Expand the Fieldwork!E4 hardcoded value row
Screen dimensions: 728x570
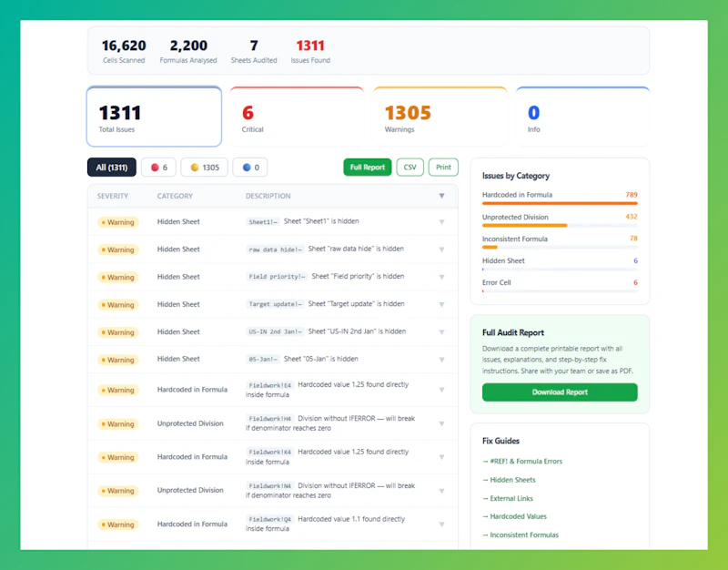[441, 390]
